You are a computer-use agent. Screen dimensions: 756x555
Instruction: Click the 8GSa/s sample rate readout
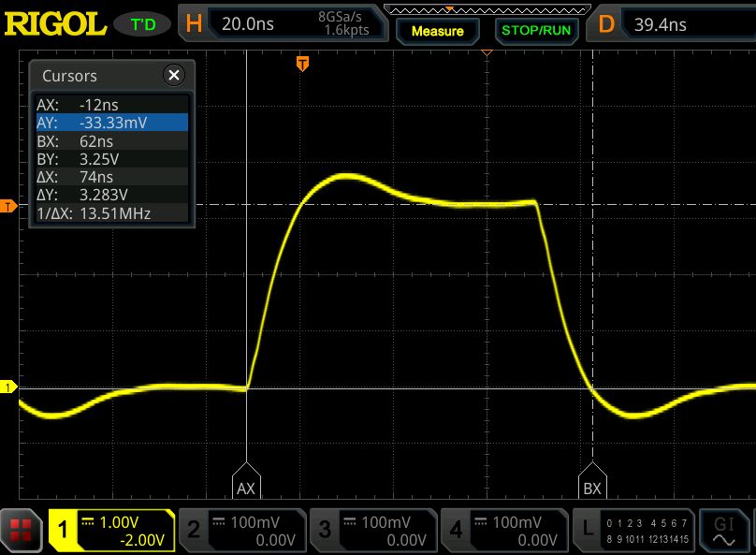point(340,17)
